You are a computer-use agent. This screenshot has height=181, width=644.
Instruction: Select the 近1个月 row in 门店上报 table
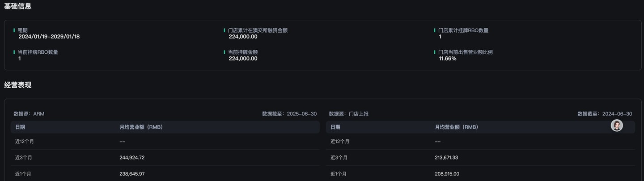(x=480, y=174)
